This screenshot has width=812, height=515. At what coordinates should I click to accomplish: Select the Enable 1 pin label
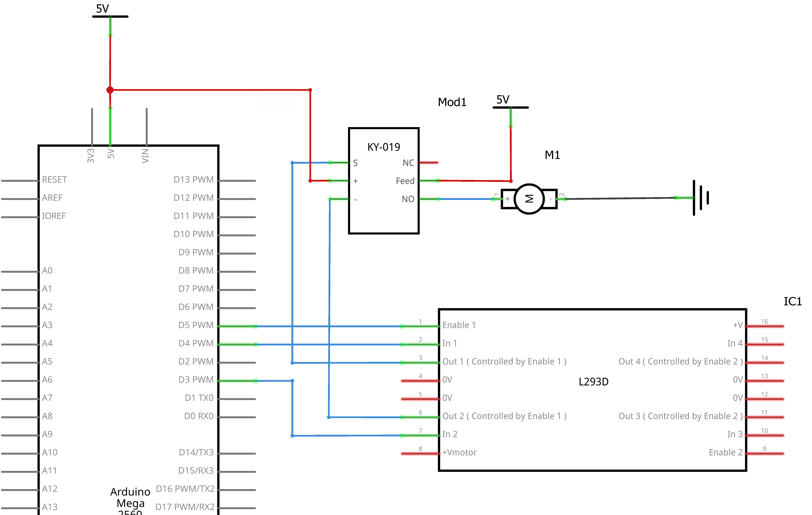[459, 325]
